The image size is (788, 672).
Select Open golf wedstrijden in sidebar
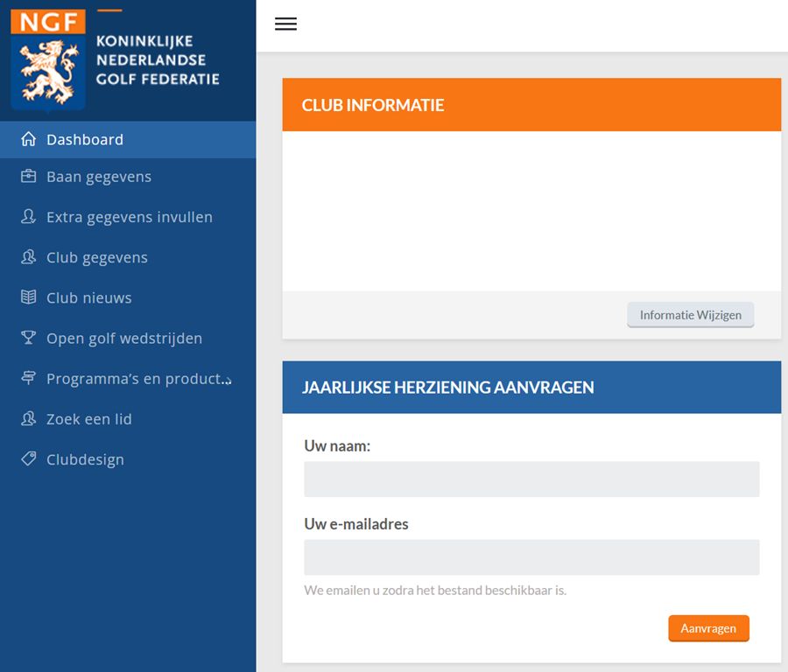click(x=128, y=338)
